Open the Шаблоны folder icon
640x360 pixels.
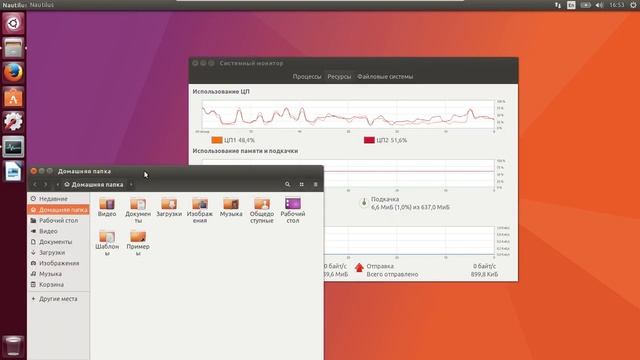click(x=107, y=243)
